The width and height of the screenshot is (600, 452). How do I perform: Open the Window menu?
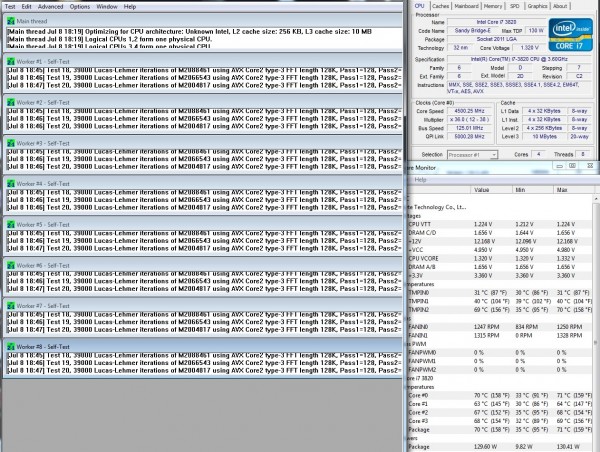click(x=107, y=7)
